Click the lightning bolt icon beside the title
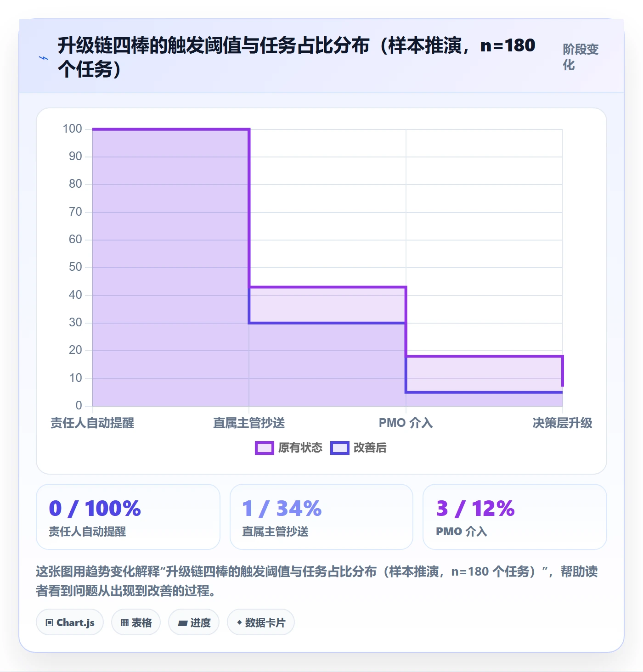This screenshot has width=643, height=672. tap(43, 58)
